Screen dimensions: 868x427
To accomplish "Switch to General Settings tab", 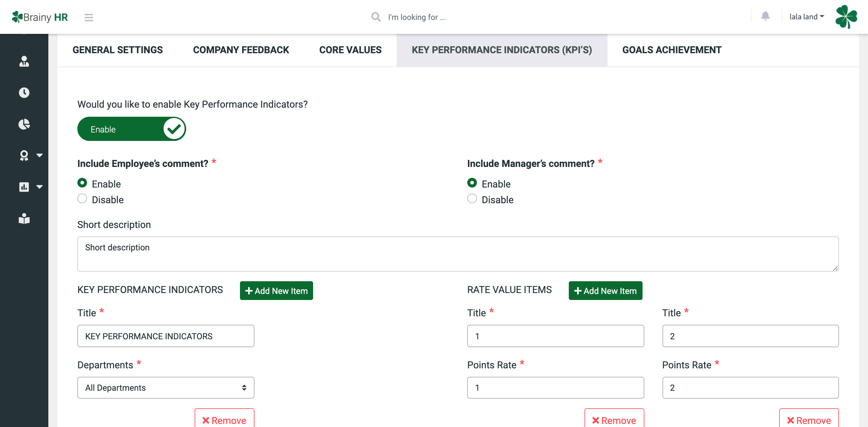I will tap(118, 50).
